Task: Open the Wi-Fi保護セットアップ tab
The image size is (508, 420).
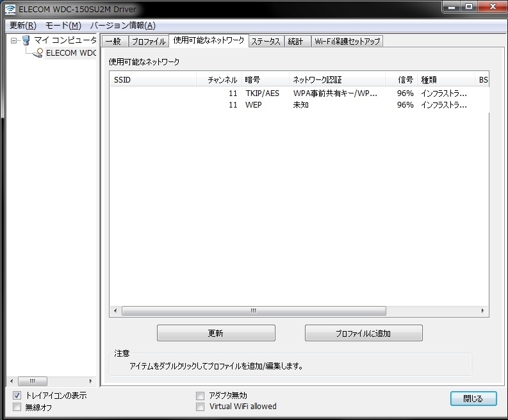Action: click(347, 42)
